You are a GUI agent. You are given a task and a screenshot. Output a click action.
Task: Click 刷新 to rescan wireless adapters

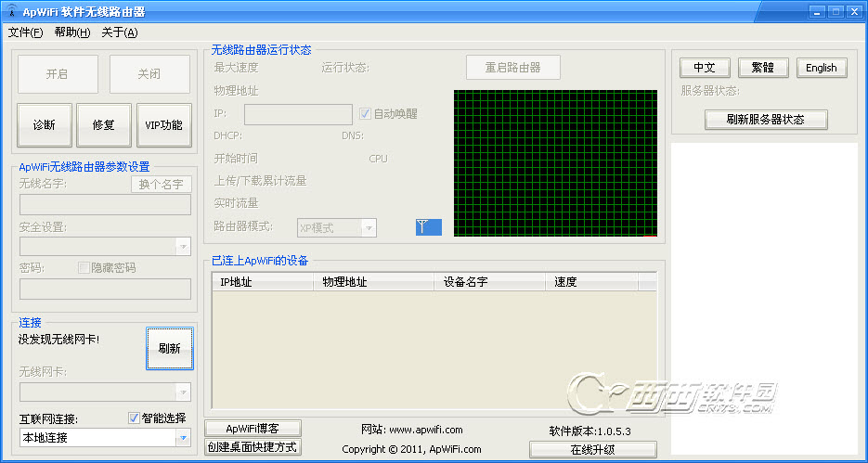pyautogui.click(x=169, y=349)
